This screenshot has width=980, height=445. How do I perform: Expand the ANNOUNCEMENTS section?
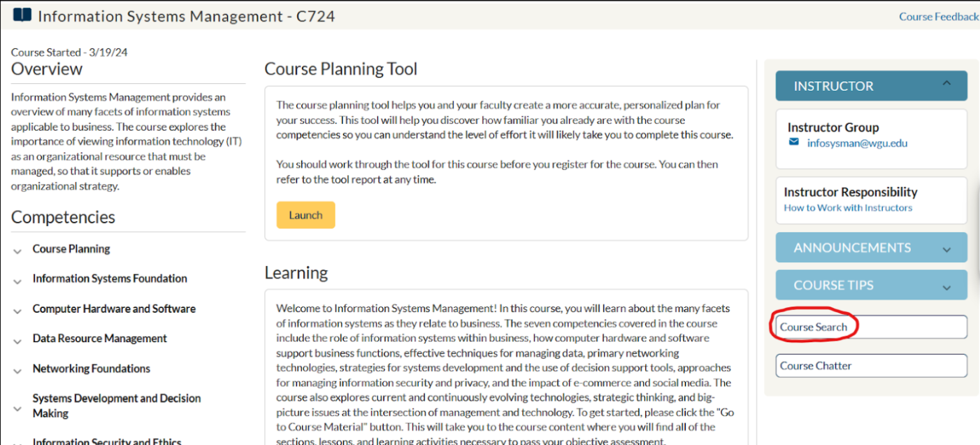pyautogui.click(x=947, y=249)
